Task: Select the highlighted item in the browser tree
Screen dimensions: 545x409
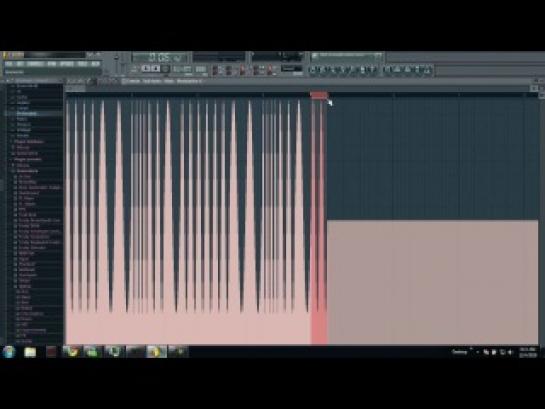Action: pos(26,113)
